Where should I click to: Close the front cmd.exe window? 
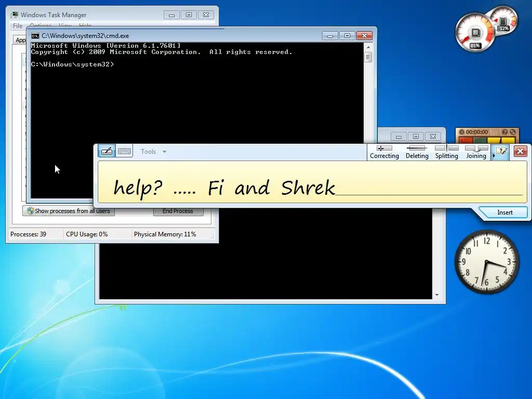(364, 36)
